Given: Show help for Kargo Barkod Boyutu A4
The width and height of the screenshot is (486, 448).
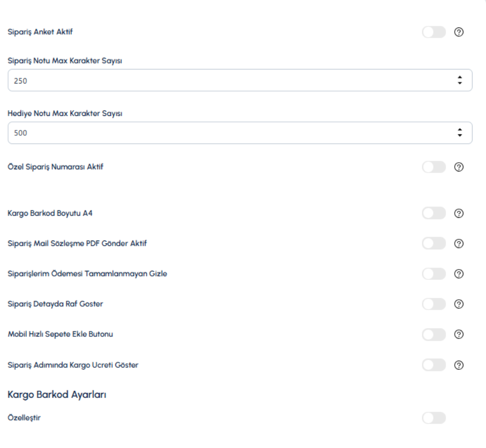Looking at the screenshot, I should click(458, 213).
